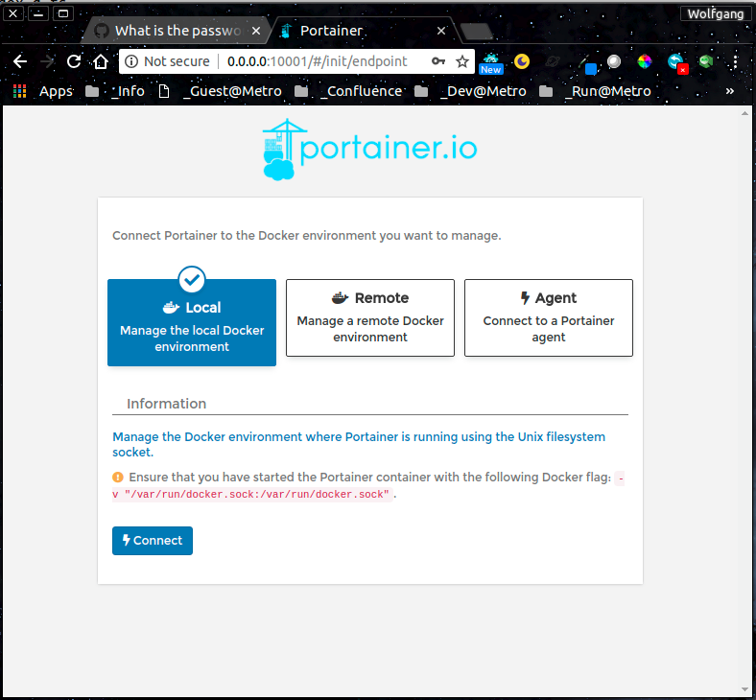Click the yellow moon extension icon
The height and width of the screenshot is (700, 756).
pyautogui.click(x=522, y=61)
